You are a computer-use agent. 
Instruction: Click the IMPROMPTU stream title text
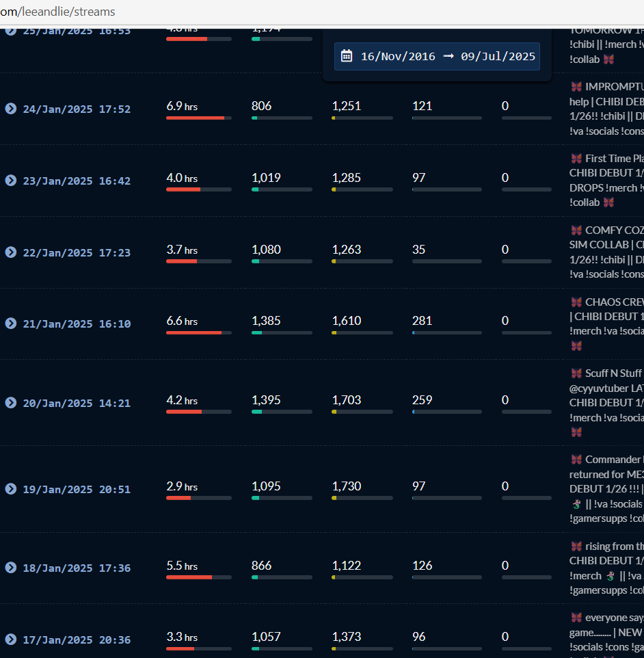(606, 109)
